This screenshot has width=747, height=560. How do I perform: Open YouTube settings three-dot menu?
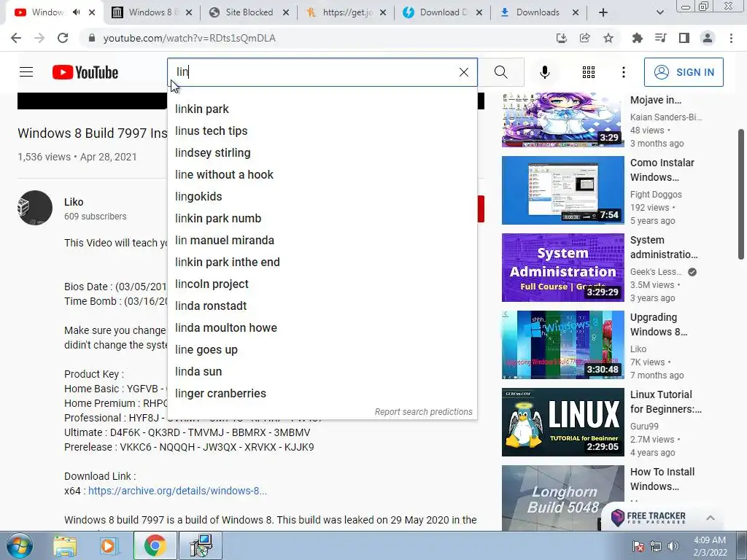(x=623, y=72)
